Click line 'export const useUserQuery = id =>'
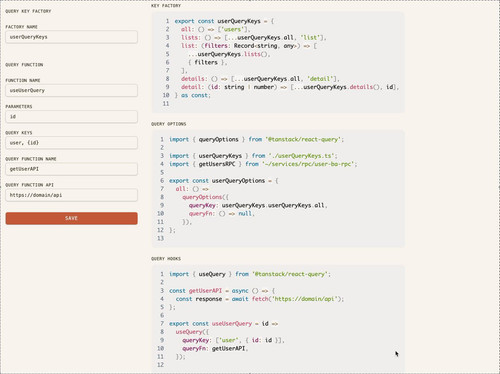This screenshot has width=500, height=374. (223, 324)
